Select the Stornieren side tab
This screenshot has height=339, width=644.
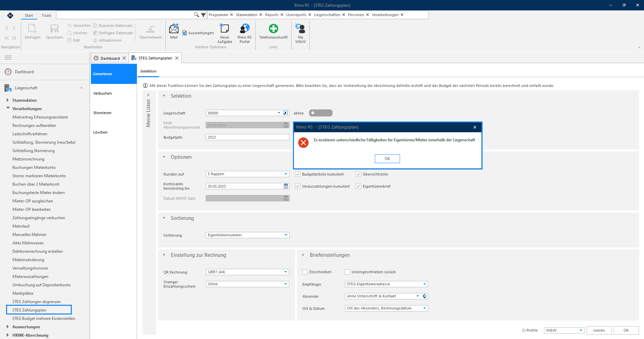pos(114,113)
